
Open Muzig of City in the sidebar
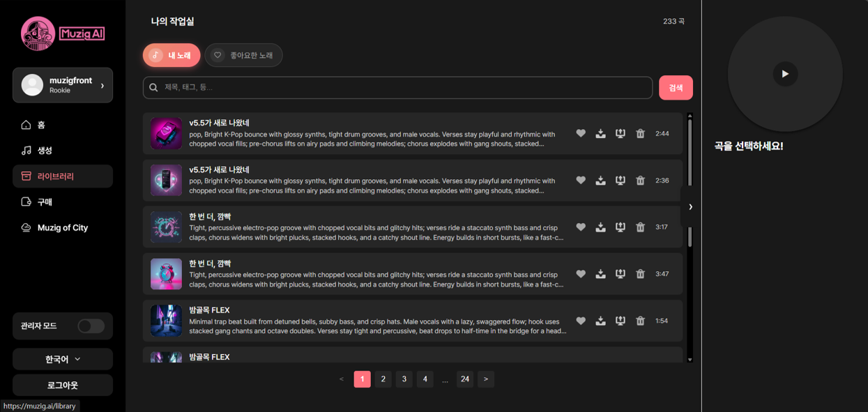(x=63, y=228)
